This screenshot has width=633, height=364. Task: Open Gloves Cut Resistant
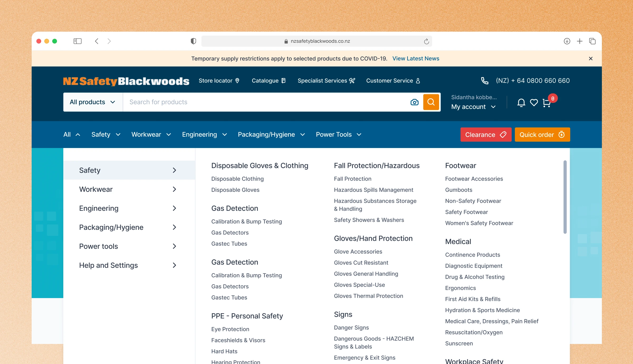361,263
